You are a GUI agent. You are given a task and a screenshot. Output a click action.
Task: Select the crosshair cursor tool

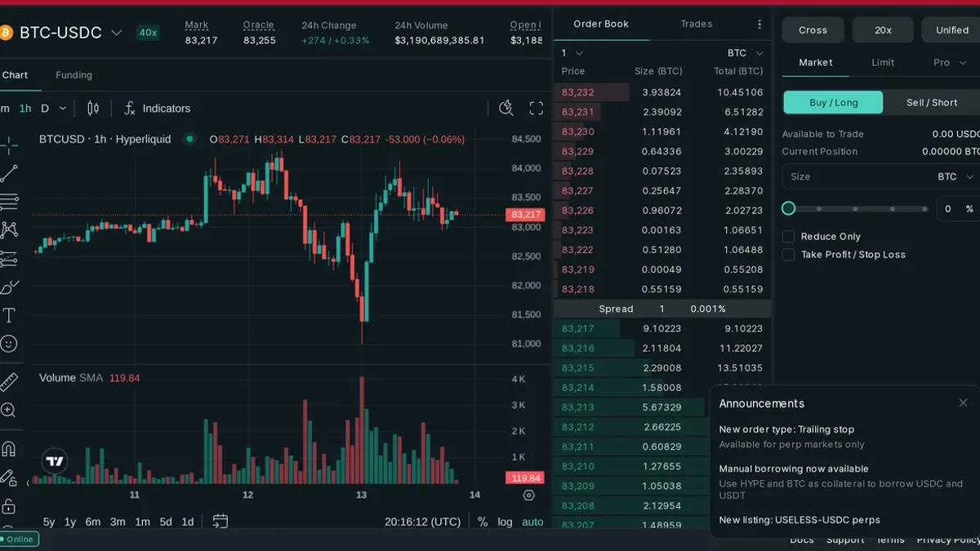point(9,145)
